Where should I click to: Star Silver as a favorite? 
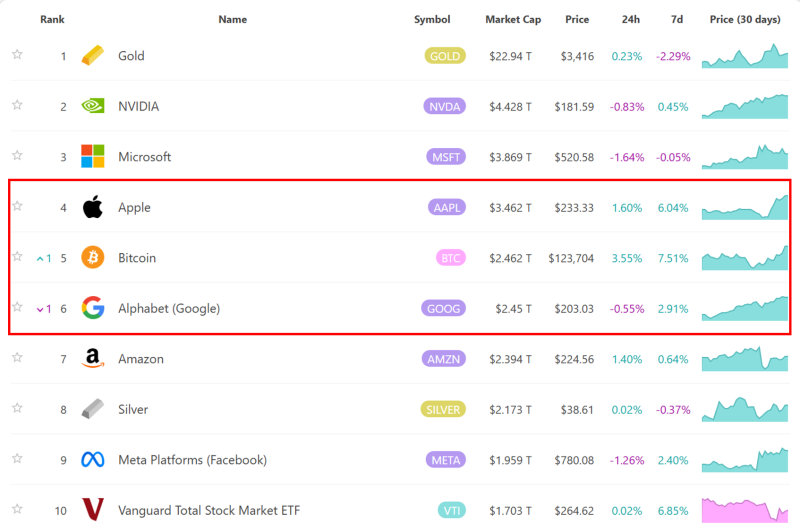(x=17, y=408)
